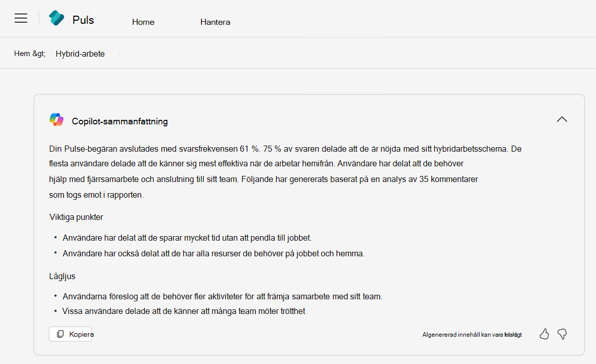
Task: Give thumbs up on the summary
Action: pyautogui.click(x=544, y=334)
